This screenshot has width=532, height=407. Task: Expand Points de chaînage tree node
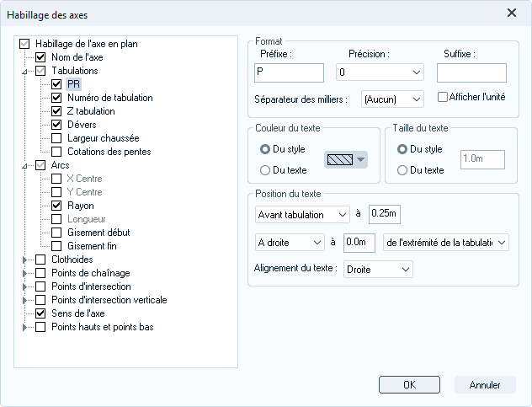(24, 273)
